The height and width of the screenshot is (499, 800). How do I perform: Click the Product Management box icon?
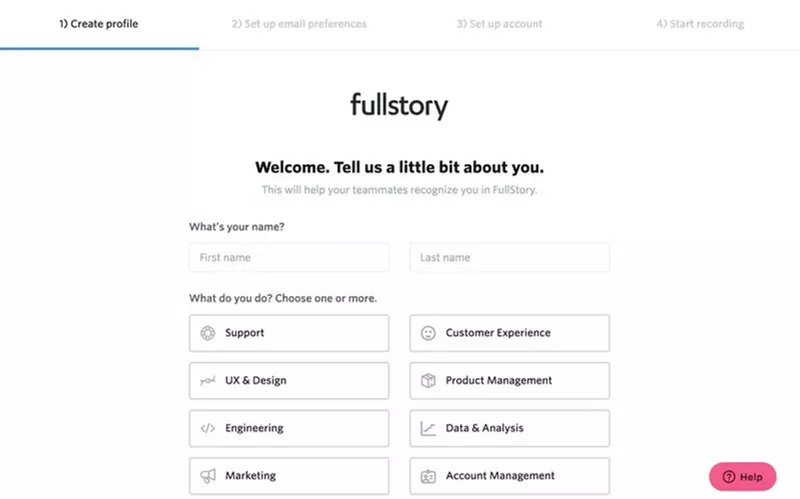[428, 381]
